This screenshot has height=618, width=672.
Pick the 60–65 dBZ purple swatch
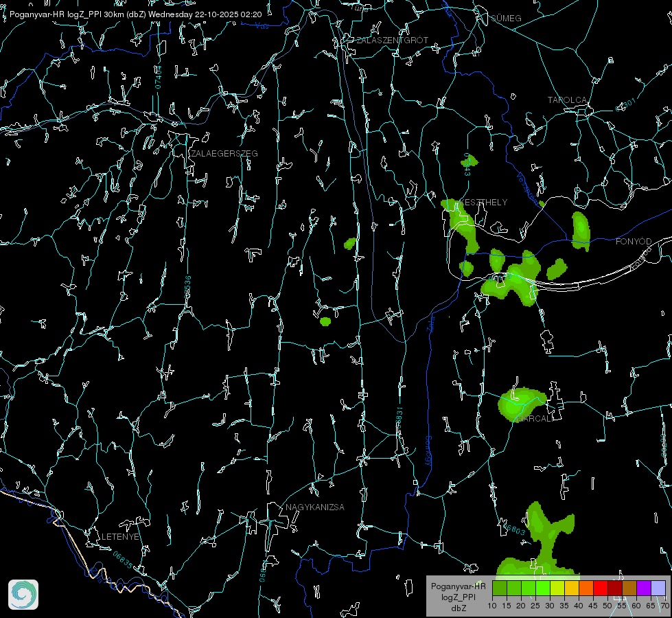click(644, 588)
